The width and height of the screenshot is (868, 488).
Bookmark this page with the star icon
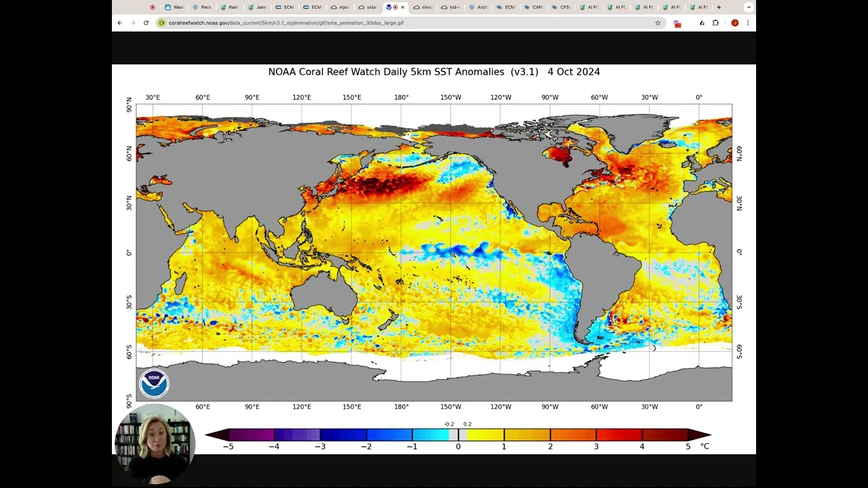coord(658,23)
